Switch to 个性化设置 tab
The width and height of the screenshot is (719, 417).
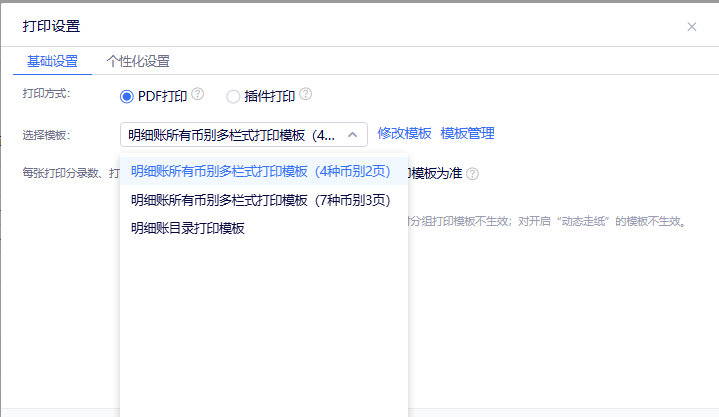click(138, 61)
